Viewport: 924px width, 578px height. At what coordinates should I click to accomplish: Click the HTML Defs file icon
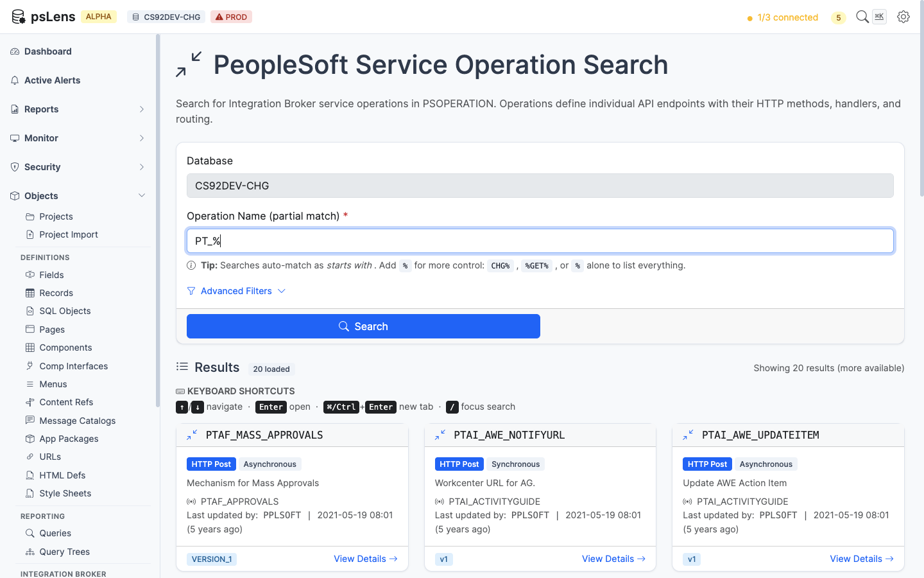(x=30, y=475)
